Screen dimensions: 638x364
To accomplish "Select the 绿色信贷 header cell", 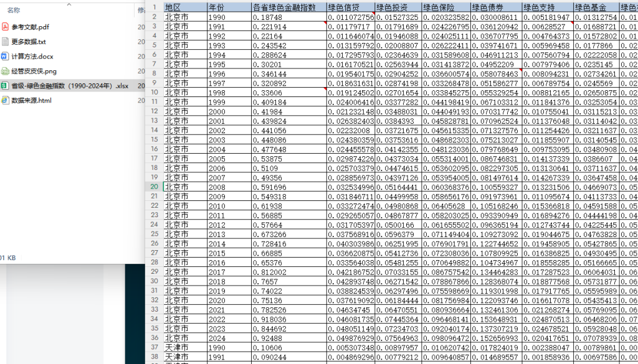I will coord(350,7).
